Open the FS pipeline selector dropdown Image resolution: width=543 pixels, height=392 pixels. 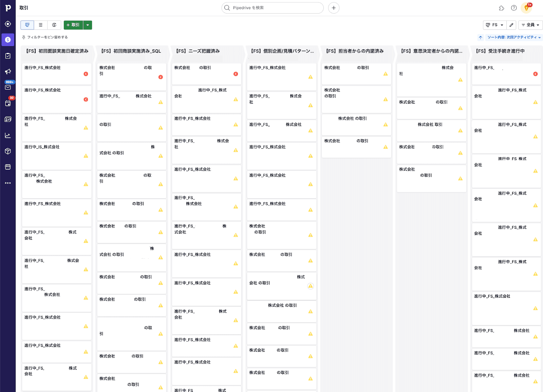click(x=494, y=25)
